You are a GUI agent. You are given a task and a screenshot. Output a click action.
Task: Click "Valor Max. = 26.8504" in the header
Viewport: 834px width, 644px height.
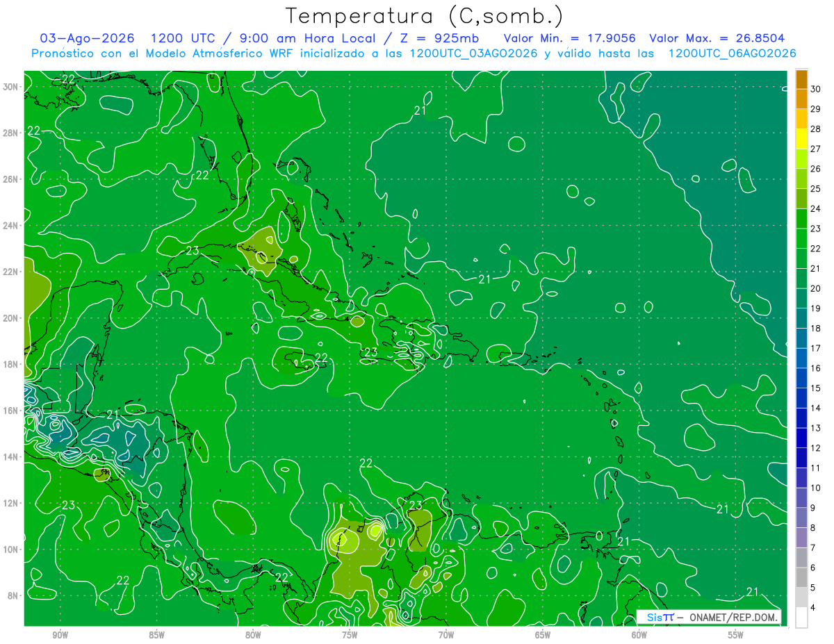[x=717, y=38]
